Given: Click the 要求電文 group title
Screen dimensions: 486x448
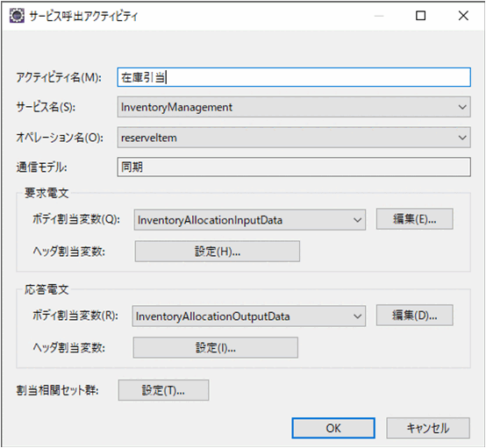Looking at the screenshot, I should (46, 194).
